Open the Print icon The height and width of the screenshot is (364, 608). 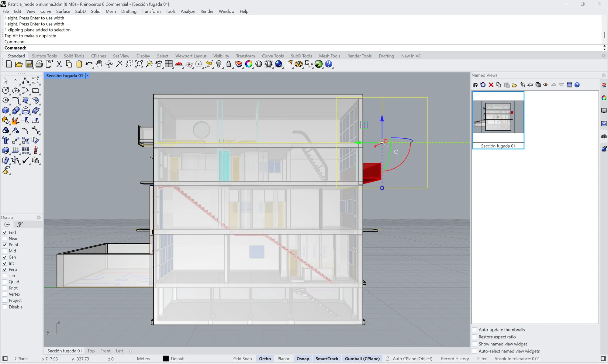[x=39, y=64]
